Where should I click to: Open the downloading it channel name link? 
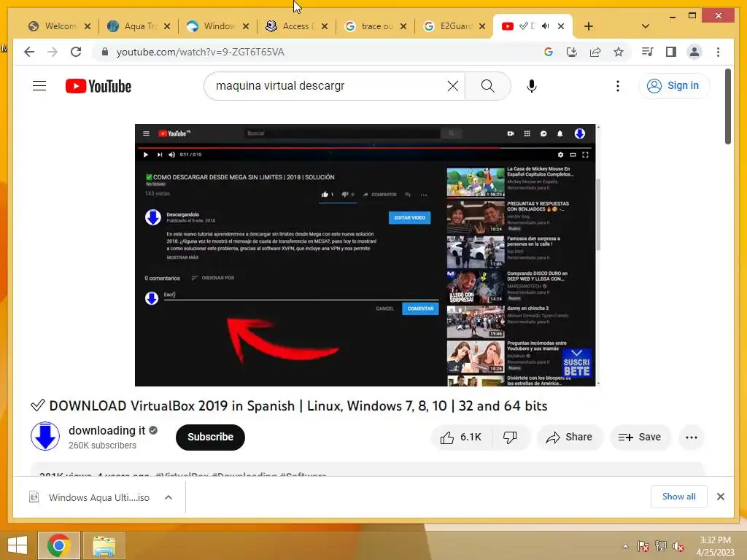pyautogui.click(x=107, y=430)
